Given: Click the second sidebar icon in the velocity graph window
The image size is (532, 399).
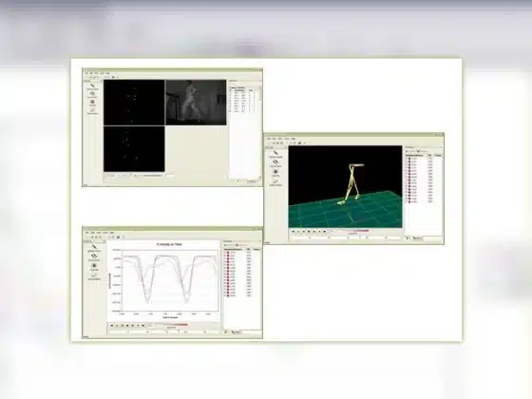Looking at the screenshot, I should (x=94, y=256).
